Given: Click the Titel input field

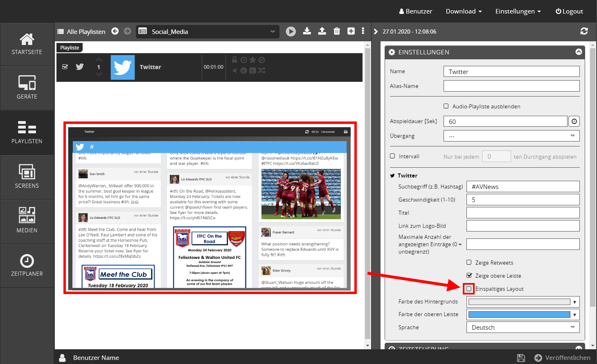Looking at the screenshot, I should [x=523, y=213].
